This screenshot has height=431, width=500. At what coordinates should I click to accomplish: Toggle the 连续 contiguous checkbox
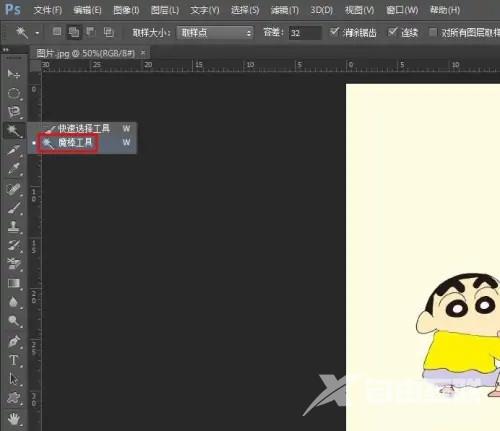[x=393, y=32]
